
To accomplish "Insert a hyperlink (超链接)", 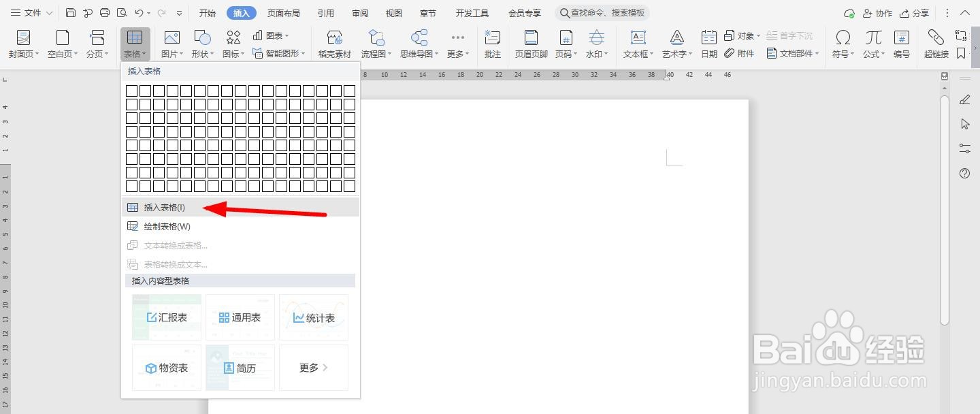I will [x=936, y=44].
